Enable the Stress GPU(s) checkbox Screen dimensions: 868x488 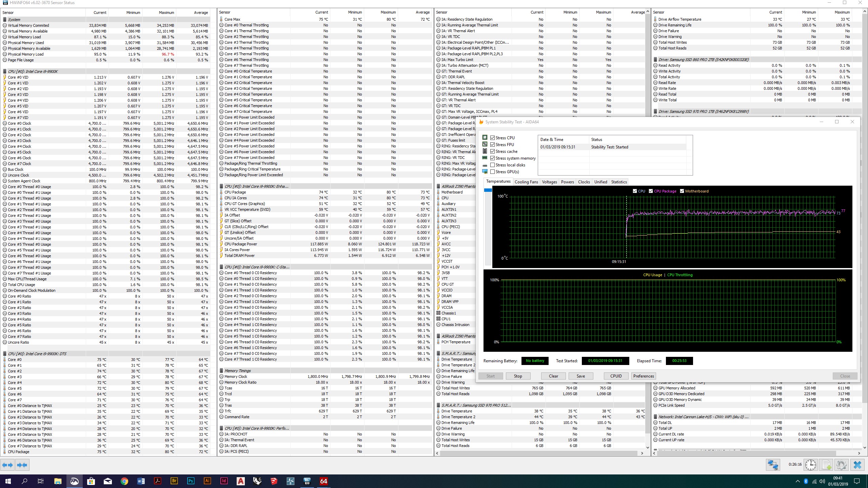(x=493, y=172)
